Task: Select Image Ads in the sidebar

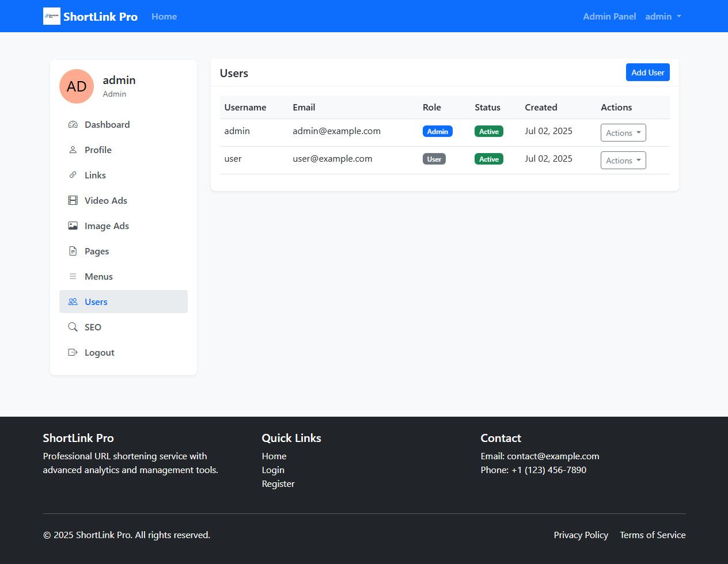Action: (x=123, y=226)
